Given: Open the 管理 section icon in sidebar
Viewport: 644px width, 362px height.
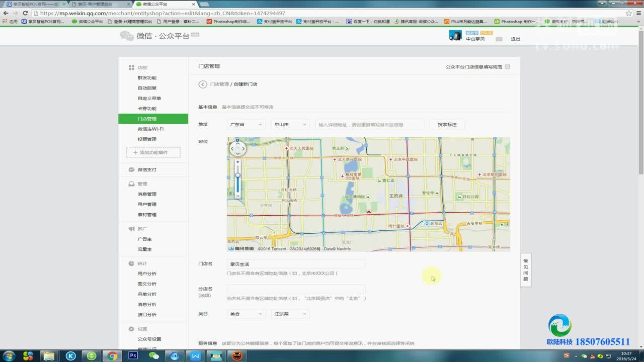Looking at the screenshot, I should (131, 184).
